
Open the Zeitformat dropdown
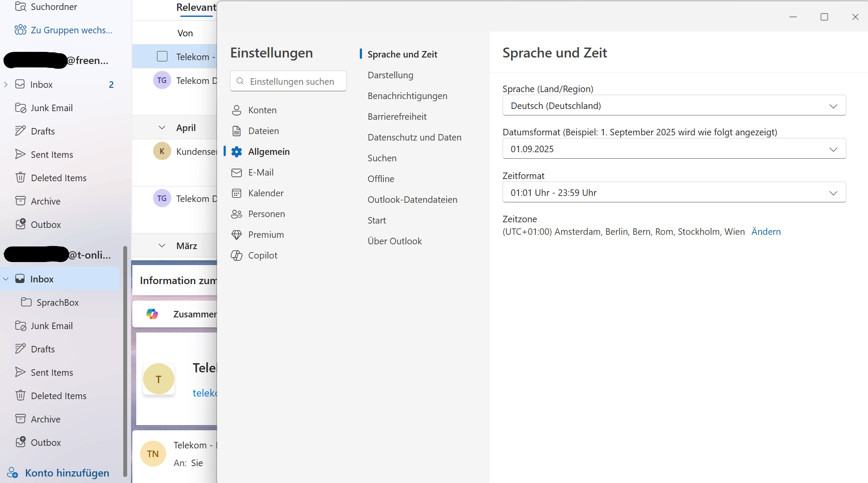[x=674, y=192]
